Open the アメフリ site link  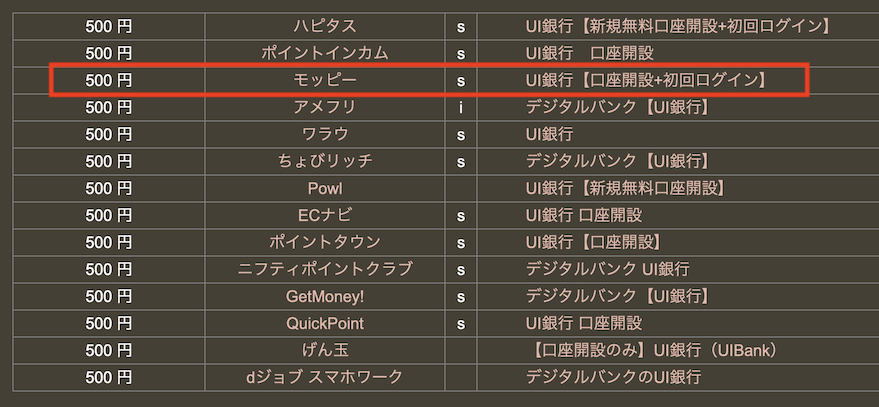(325, 107)
